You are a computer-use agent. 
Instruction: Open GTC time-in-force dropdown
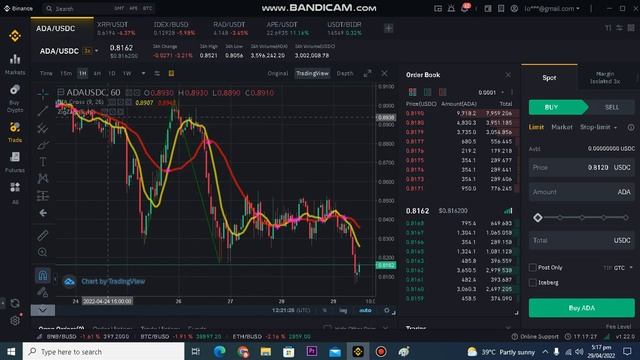622,268
